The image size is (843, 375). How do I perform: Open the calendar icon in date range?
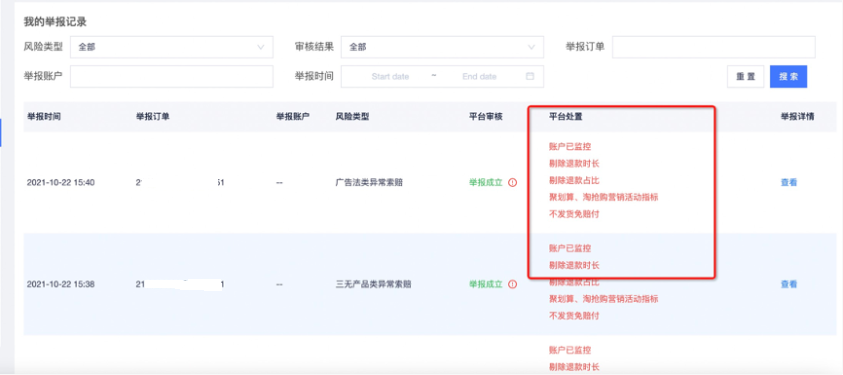[530, 76]
